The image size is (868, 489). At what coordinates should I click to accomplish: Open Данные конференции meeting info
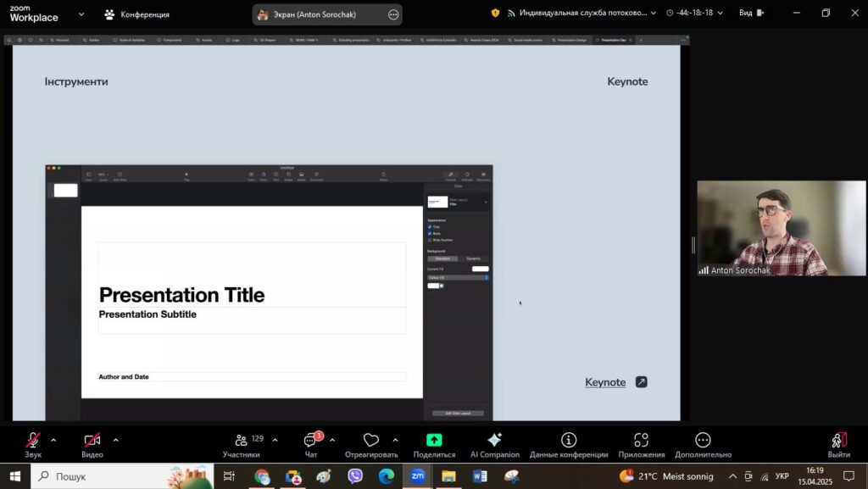coord(569,445)
